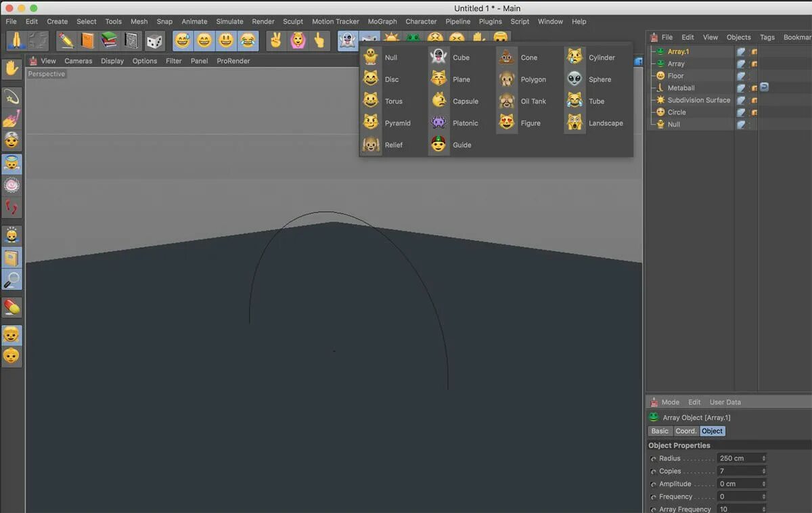Create a Cube primitive from the palette
Viewport: 812px width, 513px height.
click(x=451, y=58)
